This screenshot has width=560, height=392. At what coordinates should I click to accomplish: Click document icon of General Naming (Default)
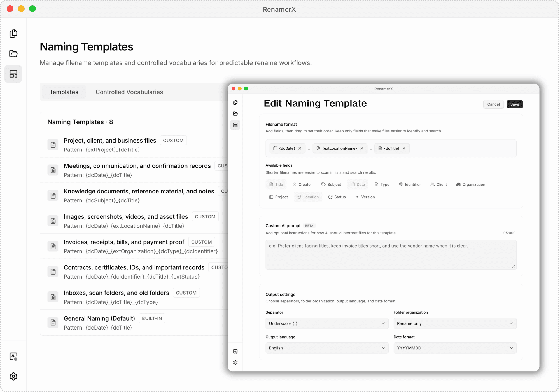[53, 323]
